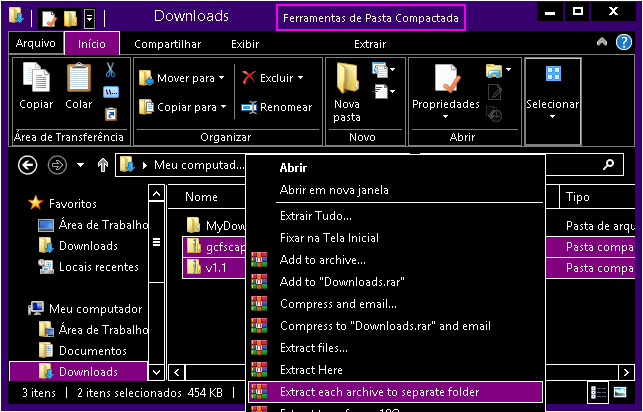Image resolution: width=643 pixels, height=412 pixels.
Task: Click Copiar para button
Action: click(182, 107)
